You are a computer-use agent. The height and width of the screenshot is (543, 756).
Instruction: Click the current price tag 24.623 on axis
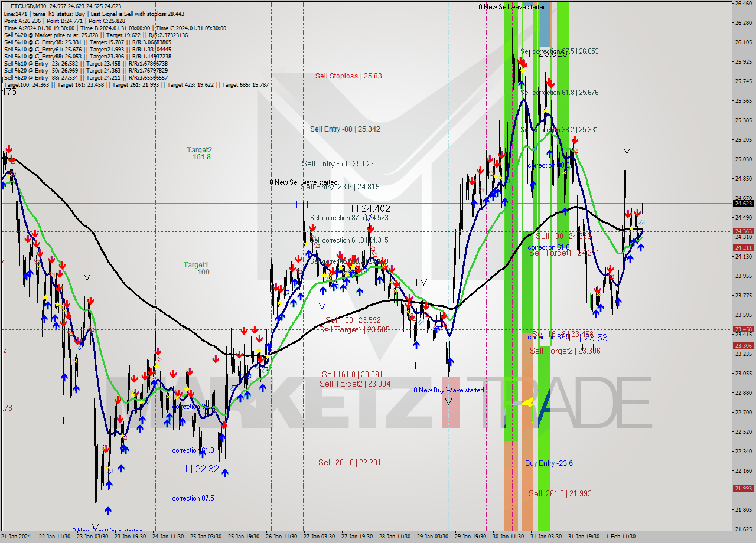[x=743, y=203]
